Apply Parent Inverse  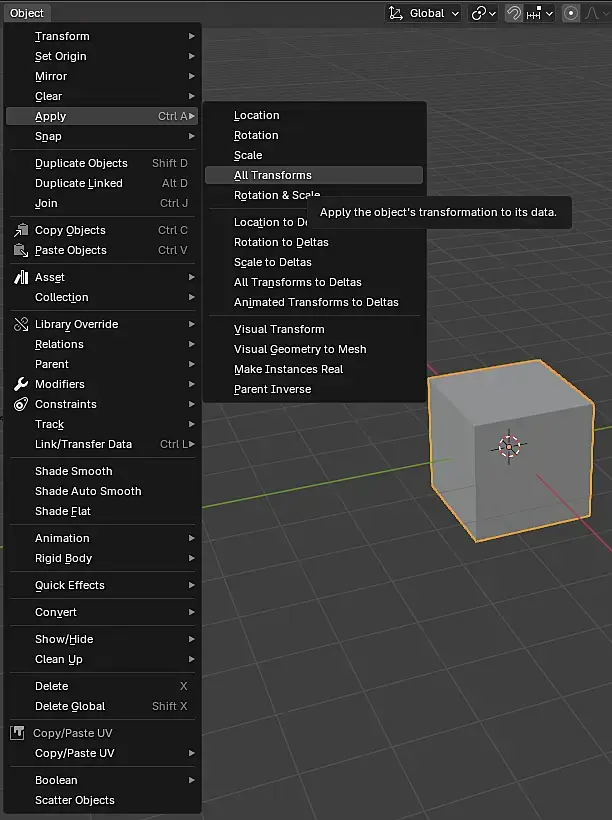click(x=314, y=389)
